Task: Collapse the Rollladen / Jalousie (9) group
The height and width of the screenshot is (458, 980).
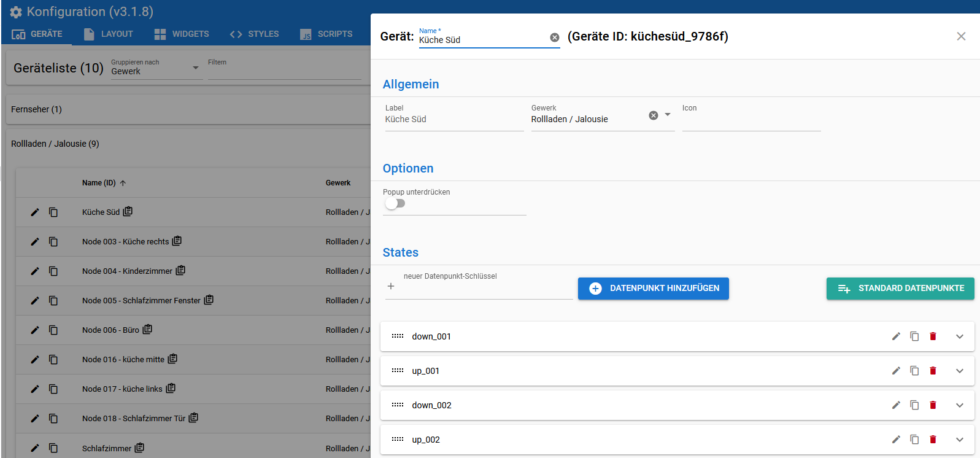Action: (x=188, y=144)
